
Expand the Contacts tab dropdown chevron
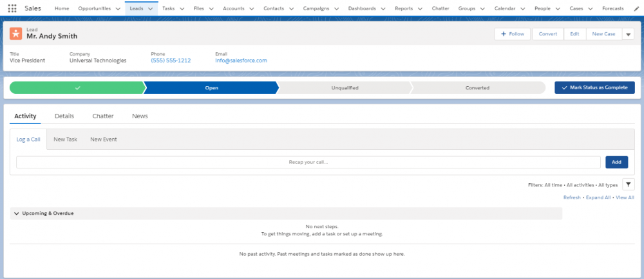(x=291, y=8)
